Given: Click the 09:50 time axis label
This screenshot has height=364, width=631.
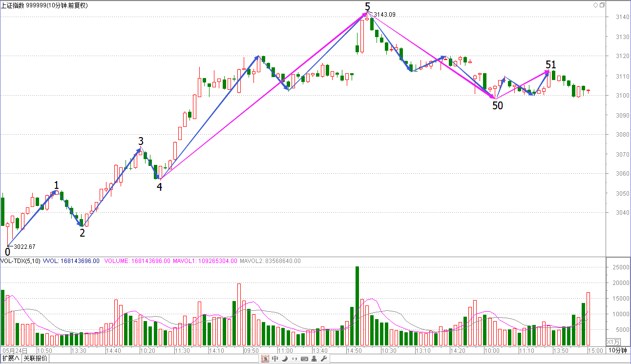Looking at the screenshot, I should click(251, 350).
